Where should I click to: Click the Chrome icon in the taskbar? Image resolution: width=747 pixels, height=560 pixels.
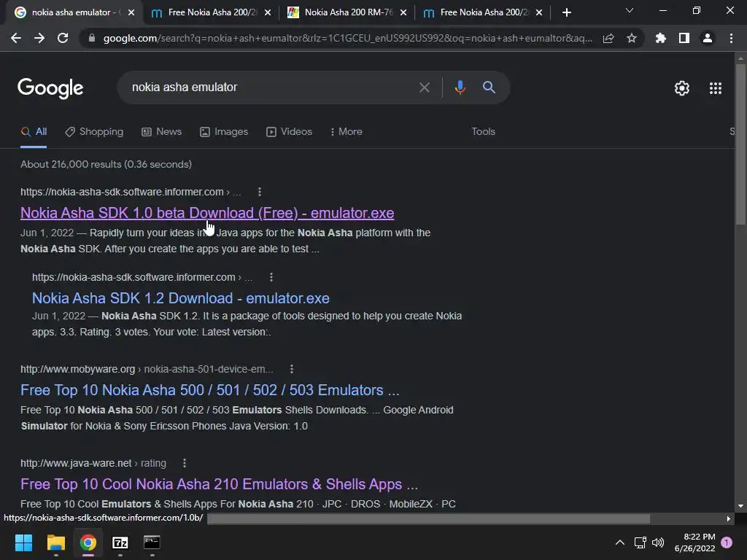[88, 542]
